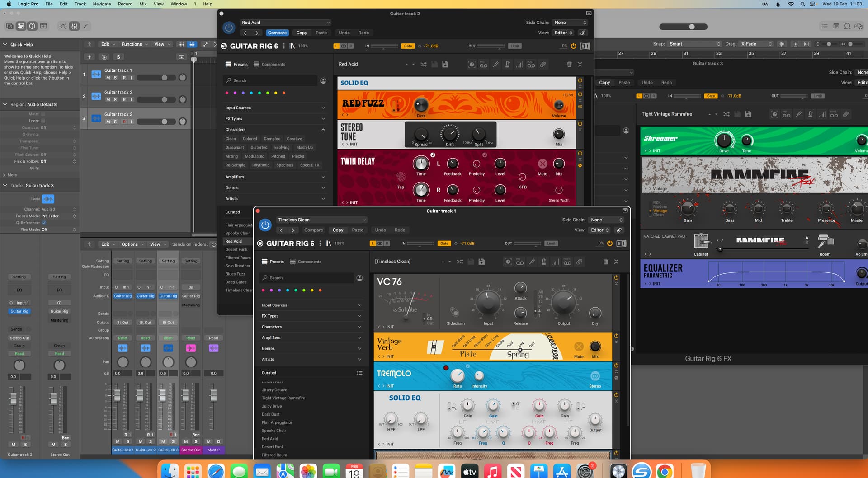Toggle power of Guitar track 1 plugin

tap(265, 225)
